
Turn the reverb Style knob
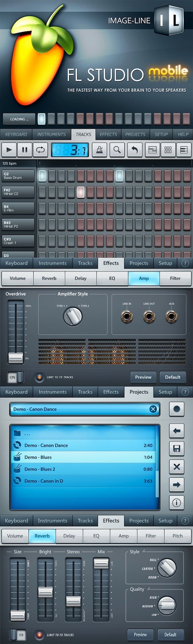point(167,568)
